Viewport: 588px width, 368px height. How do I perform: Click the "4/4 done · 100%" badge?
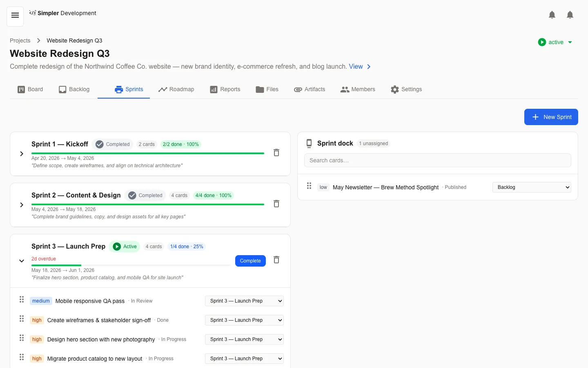tap(214, 195)
